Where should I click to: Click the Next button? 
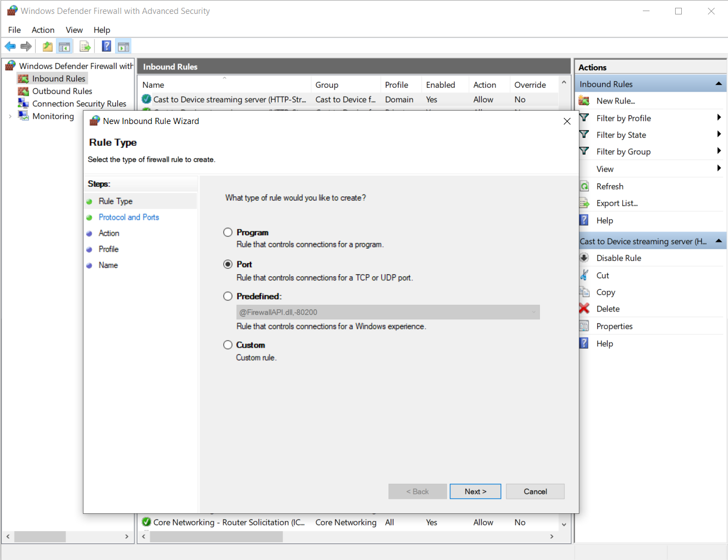point(475,492)
